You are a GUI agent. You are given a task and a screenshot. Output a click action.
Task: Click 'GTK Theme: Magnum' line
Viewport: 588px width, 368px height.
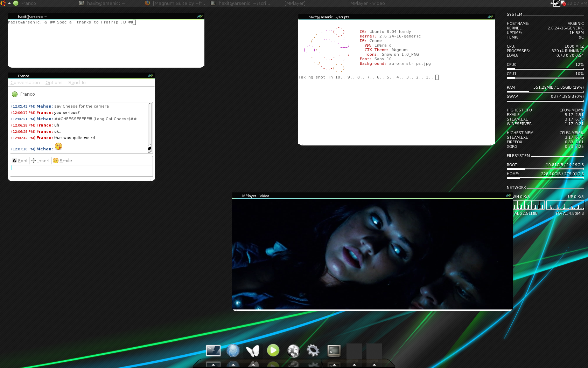386,50
